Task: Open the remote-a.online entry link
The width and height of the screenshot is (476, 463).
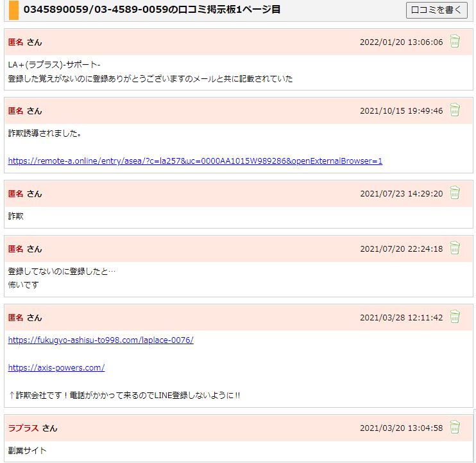Action: tap(195, 161)
